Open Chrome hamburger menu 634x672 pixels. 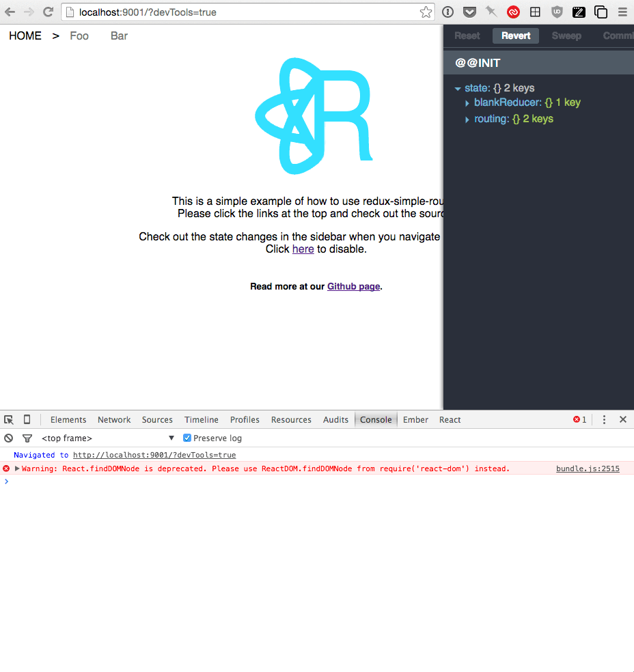(622, 12)
